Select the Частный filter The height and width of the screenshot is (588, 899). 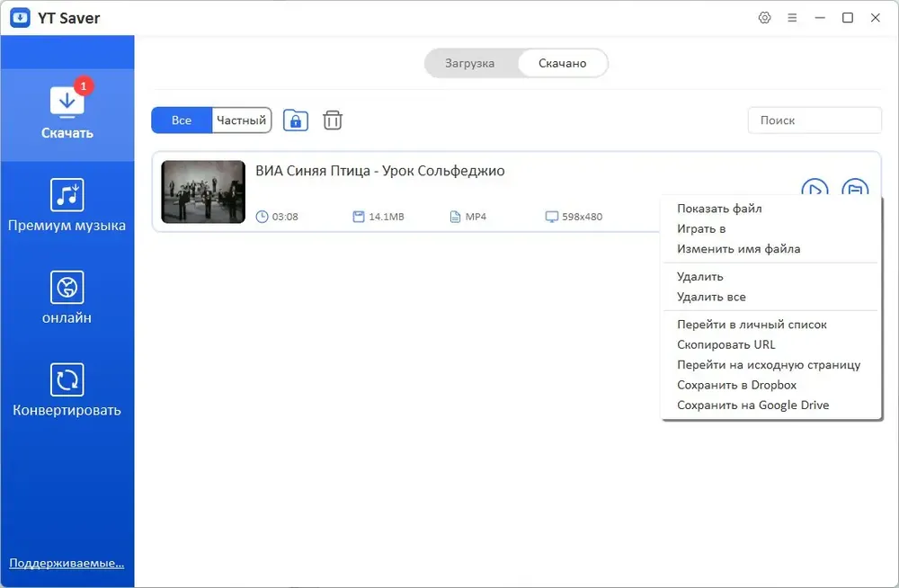pos(241,120)
